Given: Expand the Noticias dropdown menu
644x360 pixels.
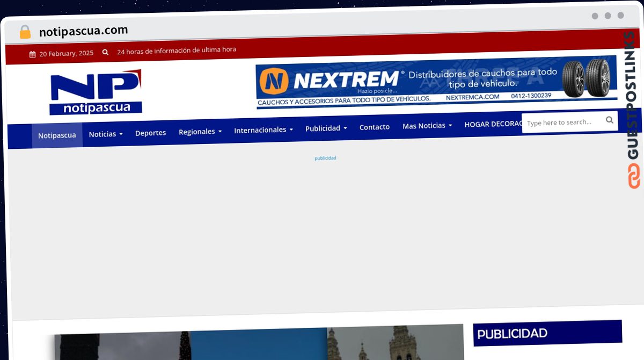Looking at the screenshot, I should (106, 134).
